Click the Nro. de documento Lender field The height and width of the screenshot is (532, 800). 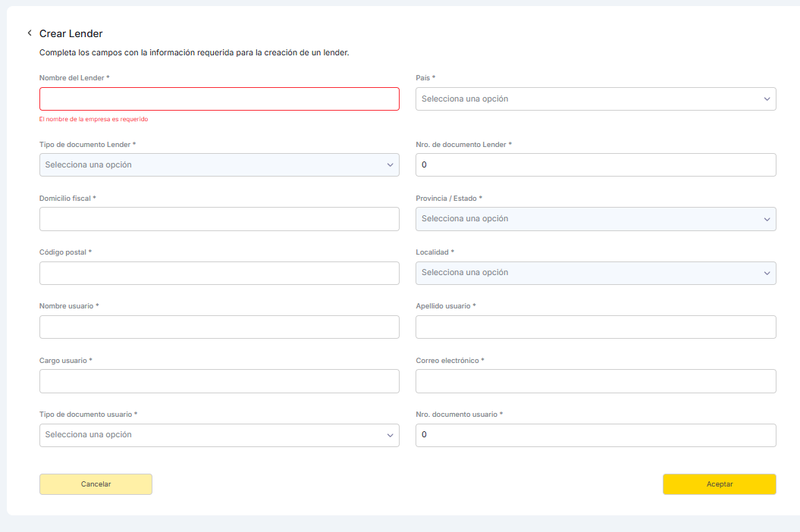[595, 165]
